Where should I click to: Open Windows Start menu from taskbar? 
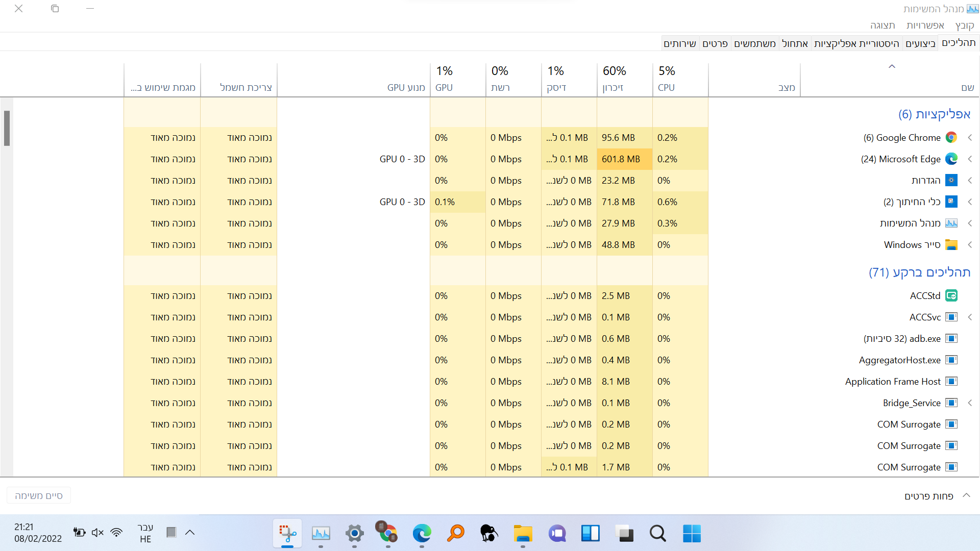(x=692, y=534)
